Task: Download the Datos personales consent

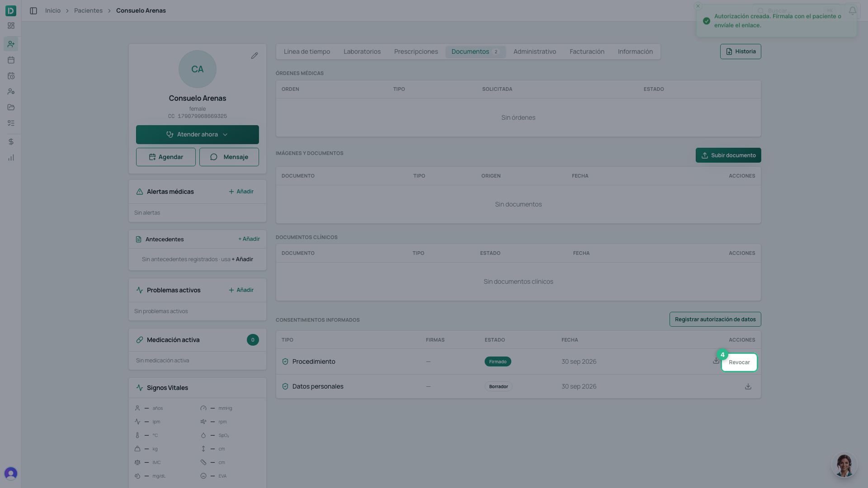Action: [x=748, y=387]
